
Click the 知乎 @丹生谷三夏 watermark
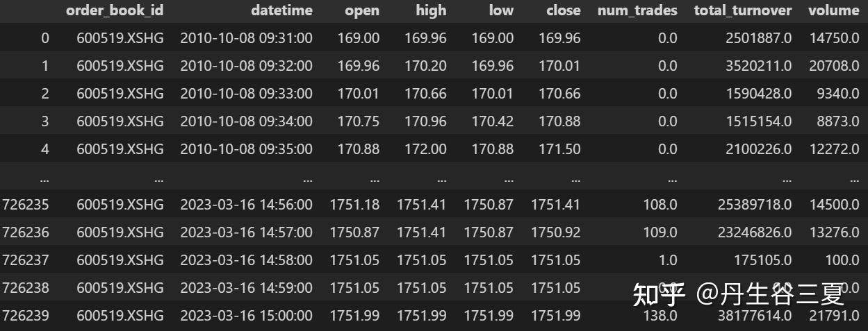[738, 294]
